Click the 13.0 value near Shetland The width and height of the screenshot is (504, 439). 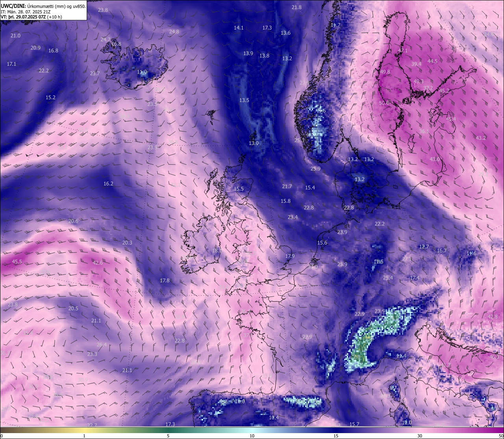pyautogui.click(x=254, y=143)
